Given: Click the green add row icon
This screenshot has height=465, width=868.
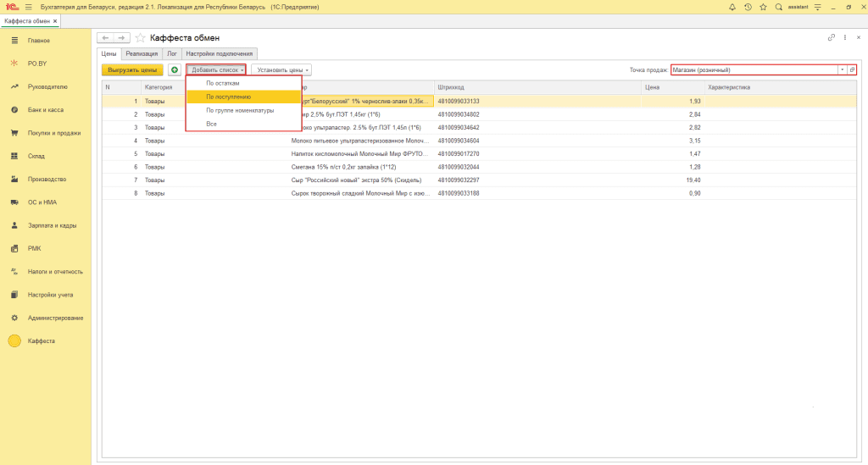Looking at the screenshot, I should tap(175, 69).
